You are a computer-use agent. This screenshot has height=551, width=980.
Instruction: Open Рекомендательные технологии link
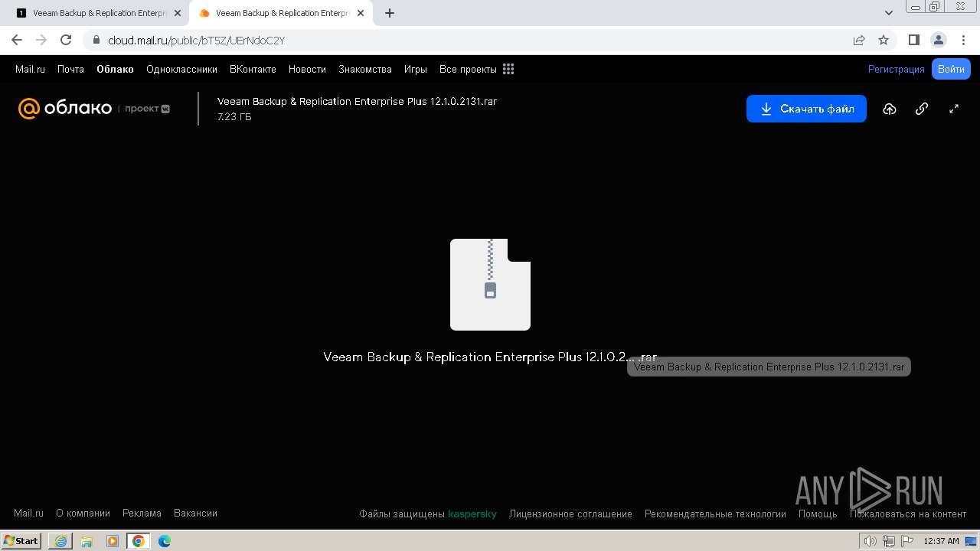point(715,514)
